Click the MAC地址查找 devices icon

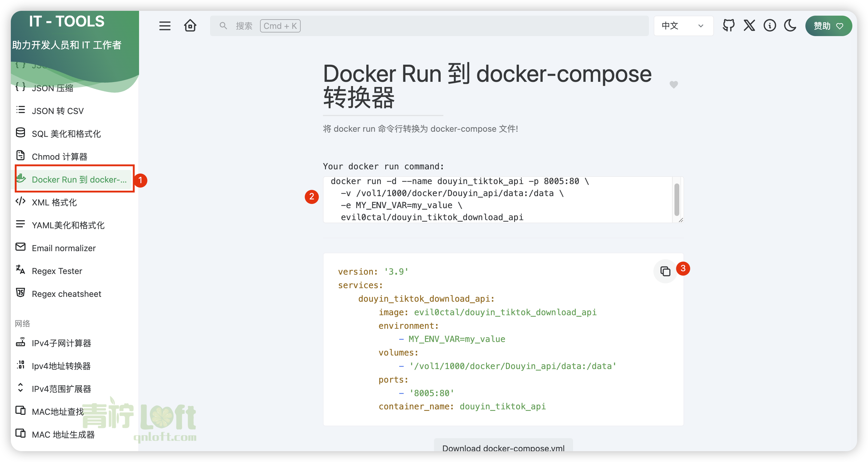(x=20, y=411)
